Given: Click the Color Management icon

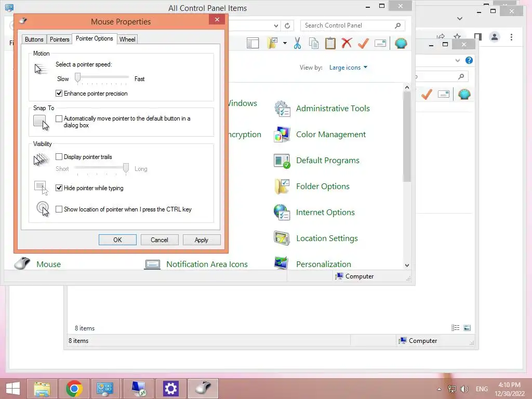Looking at the screenshot, I should click(x=282, y=135).
